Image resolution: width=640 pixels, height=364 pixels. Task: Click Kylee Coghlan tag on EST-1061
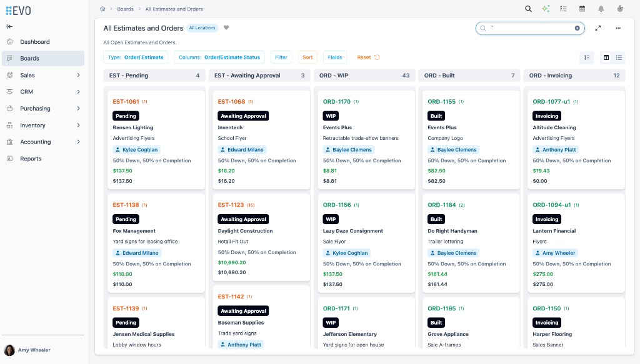(136, 150)
